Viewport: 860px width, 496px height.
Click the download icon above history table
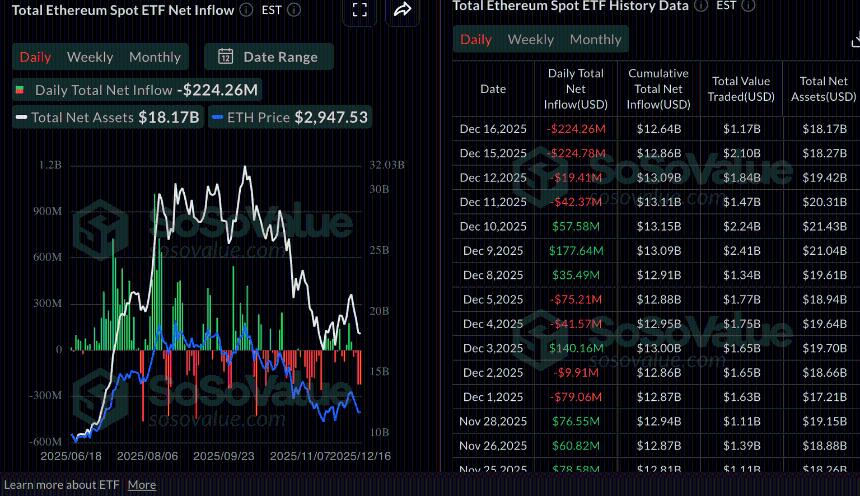[x=855, y=40]
